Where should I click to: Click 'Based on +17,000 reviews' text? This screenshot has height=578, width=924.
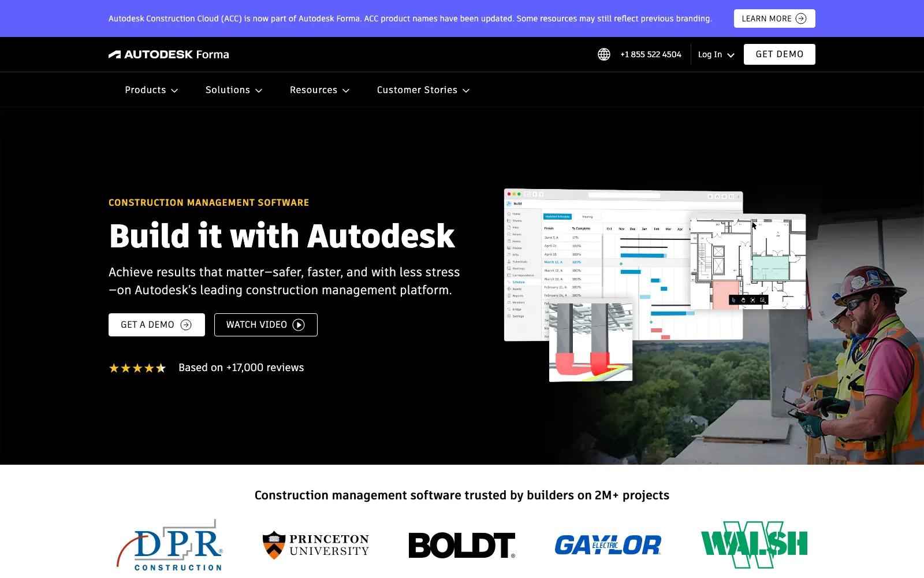coord(241,368)
